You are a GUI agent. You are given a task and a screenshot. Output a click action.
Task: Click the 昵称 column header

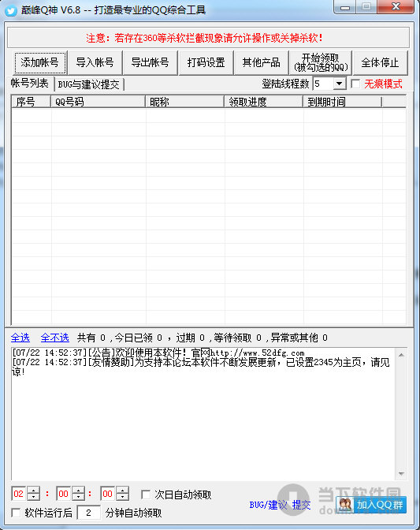point(184,102)
